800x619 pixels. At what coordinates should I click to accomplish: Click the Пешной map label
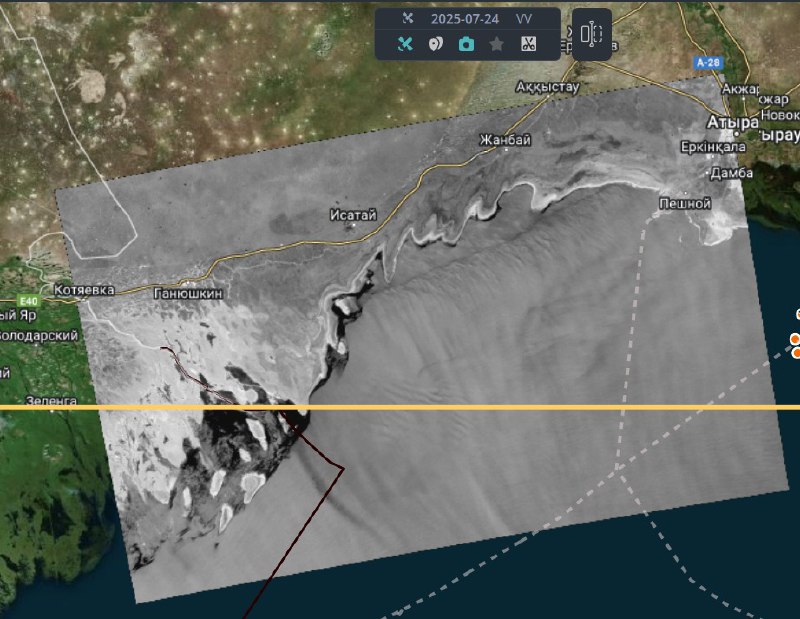tap(685, 204)
